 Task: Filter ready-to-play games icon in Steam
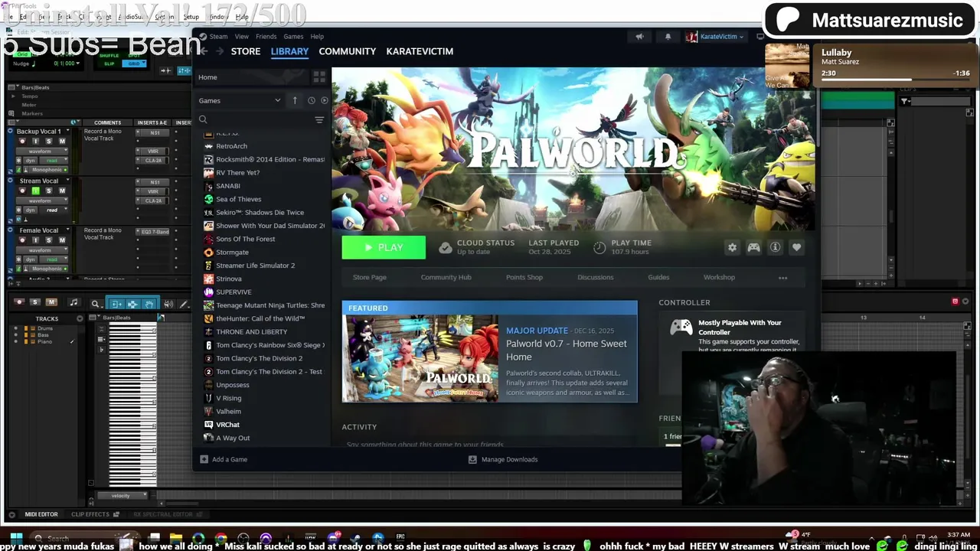click(x=325, y=100)
